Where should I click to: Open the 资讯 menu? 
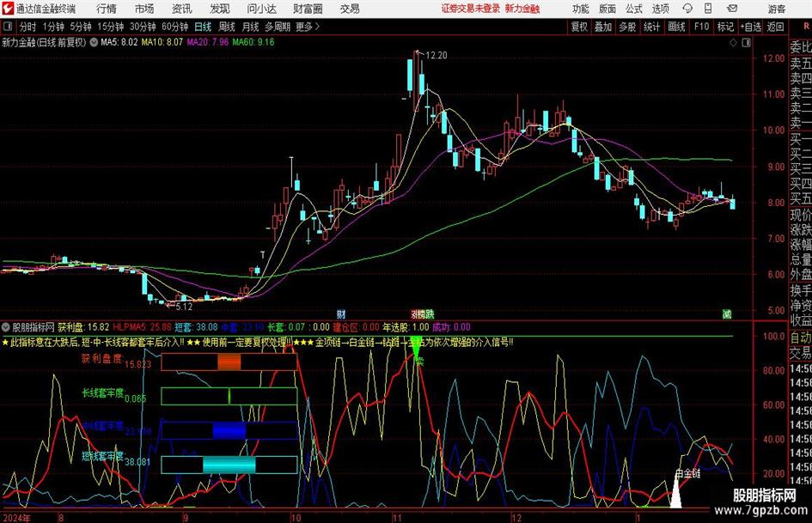click(182, 9)
